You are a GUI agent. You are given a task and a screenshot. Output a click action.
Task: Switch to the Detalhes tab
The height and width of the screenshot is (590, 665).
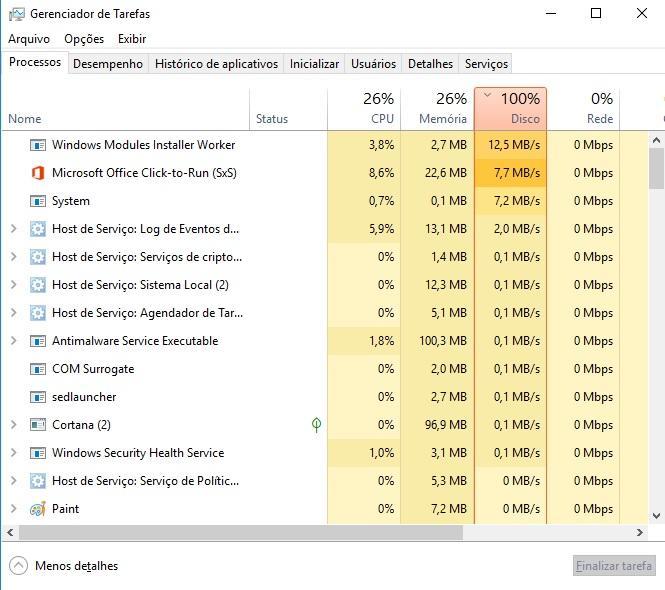click(x=430, y=64)
